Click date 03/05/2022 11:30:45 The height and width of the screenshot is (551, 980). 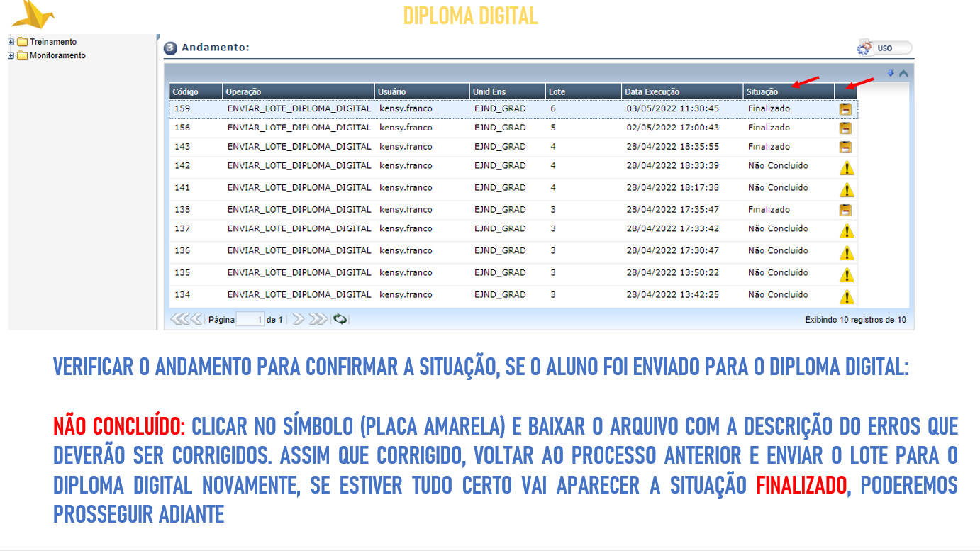(x=673, y=108)
